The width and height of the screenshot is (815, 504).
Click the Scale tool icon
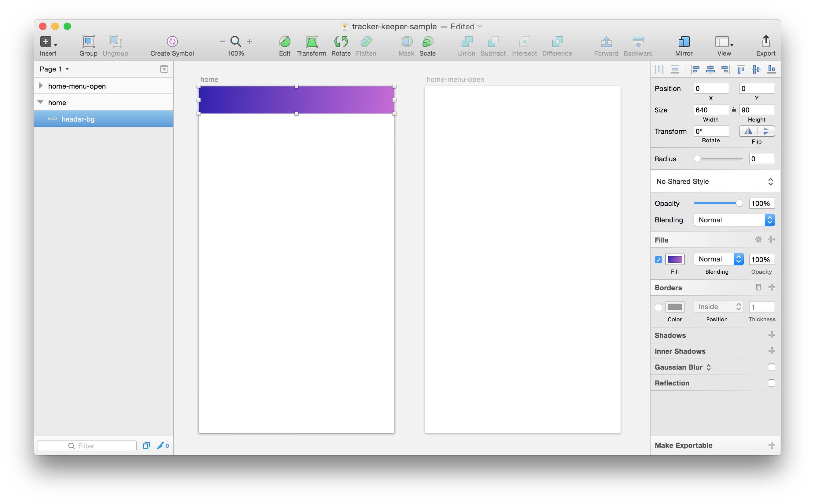pyautogui.click(x=427, y=42)
